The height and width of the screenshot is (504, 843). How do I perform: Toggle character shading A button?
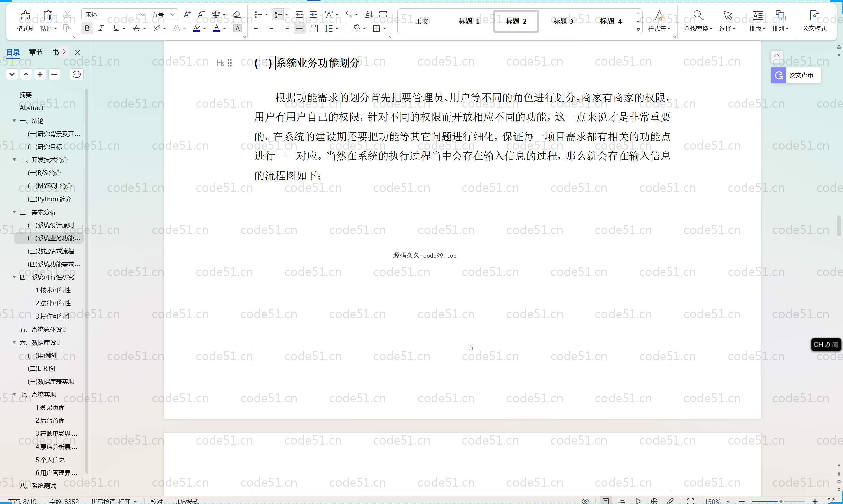tap(237, 28)
